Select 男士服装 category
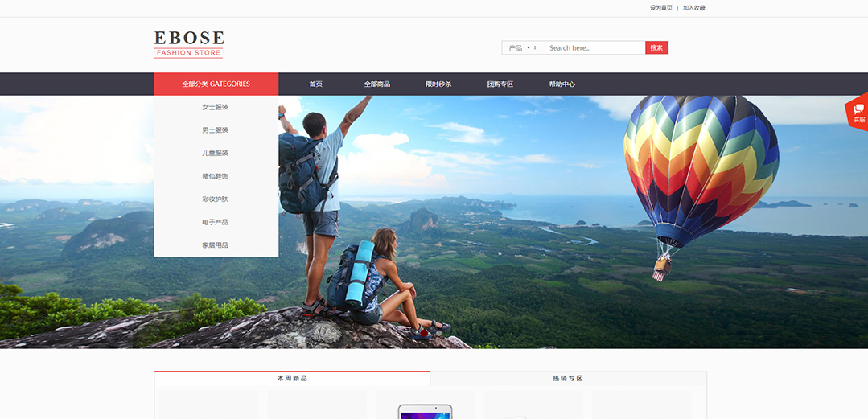This screenshot has width=868, height=419. tap(216, 130)
